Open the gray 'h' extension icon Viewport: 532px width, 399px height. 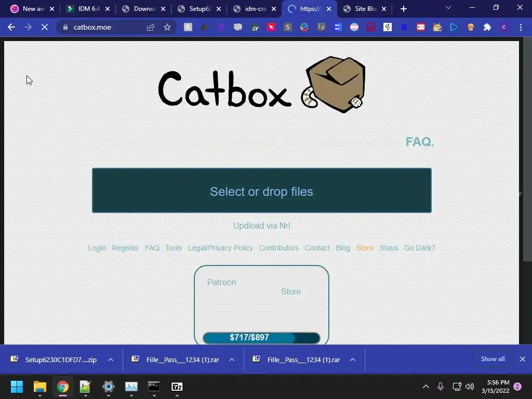click(188, 27)
